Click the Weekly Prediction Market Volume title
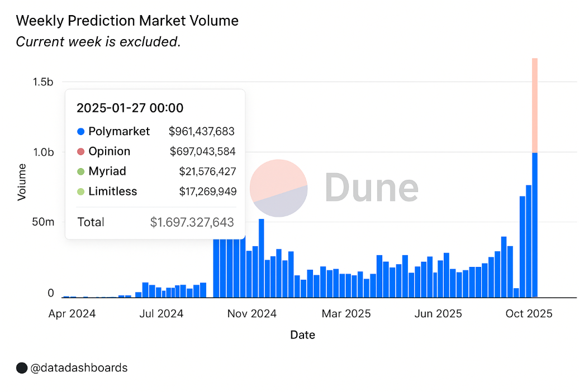 127,21
